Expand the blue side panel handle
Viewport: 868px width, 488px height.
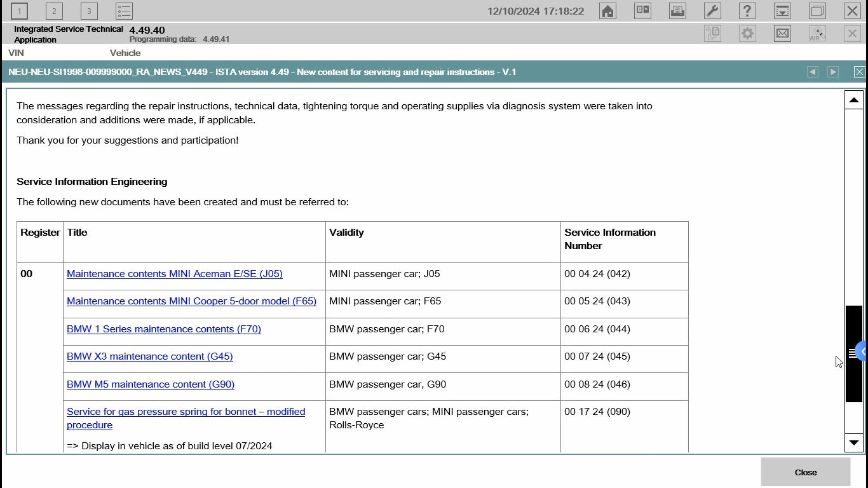point(862,351)
